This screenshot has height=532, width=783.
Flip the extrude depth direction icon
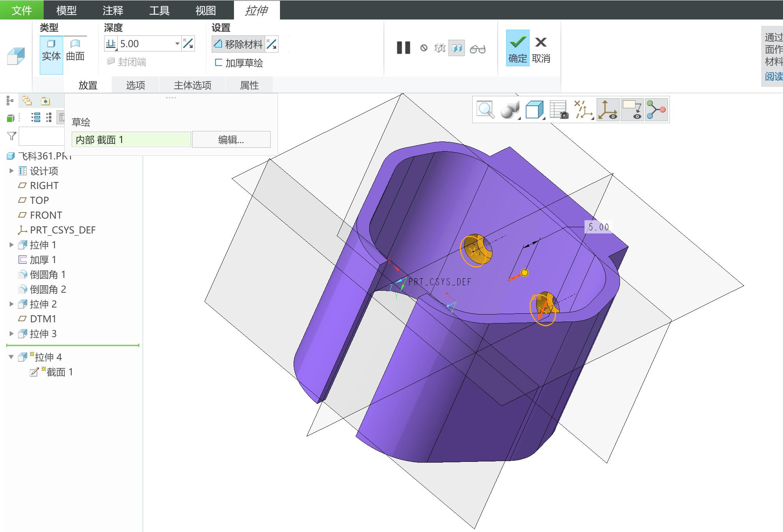point(188,44)
